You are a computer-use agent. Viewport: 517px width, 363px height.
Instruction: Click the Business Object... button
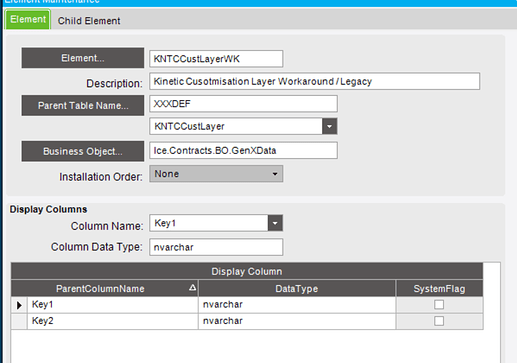83,151
